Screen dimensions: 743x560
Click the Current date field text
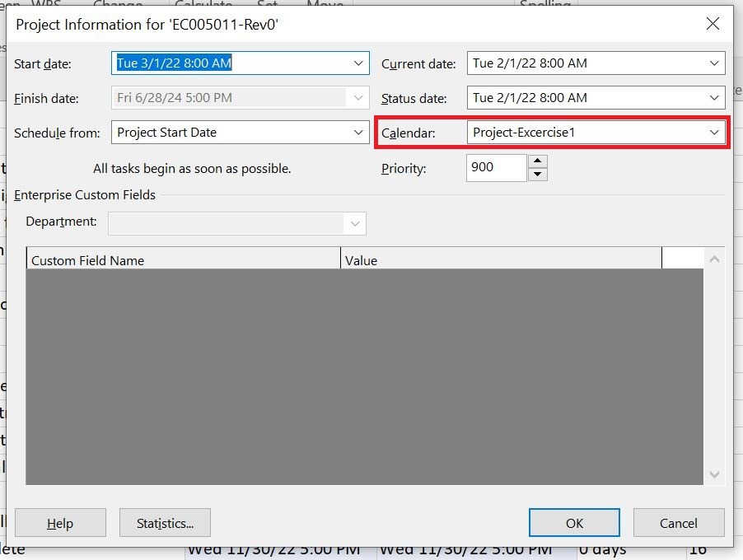(530, 63)
